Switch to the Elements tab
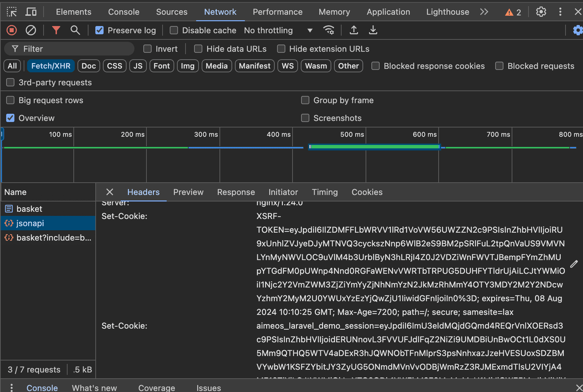583x392 pixels. [73, 12]
